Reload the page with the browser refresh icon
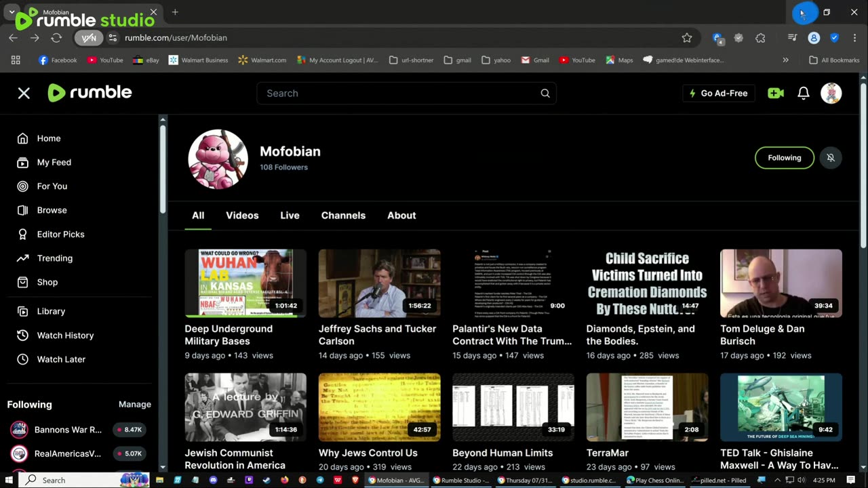This screenshot has width=868, height=488. click(56, 38)
